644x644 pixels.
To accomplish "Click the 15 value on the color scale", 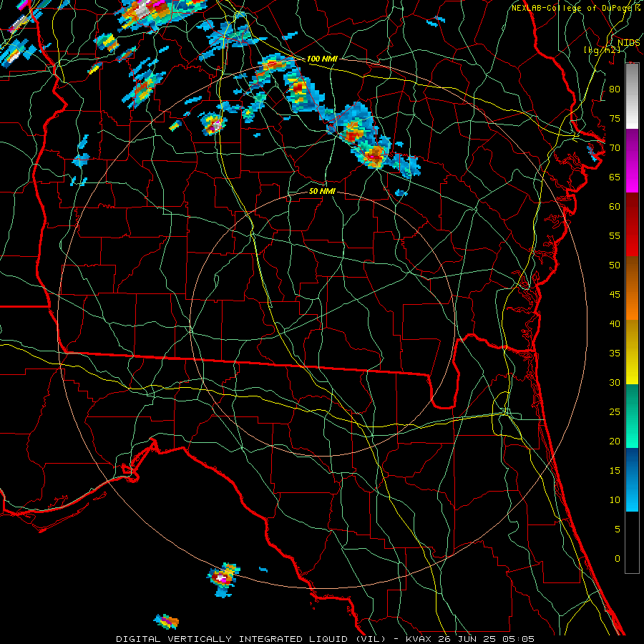I will click(615, 470).
